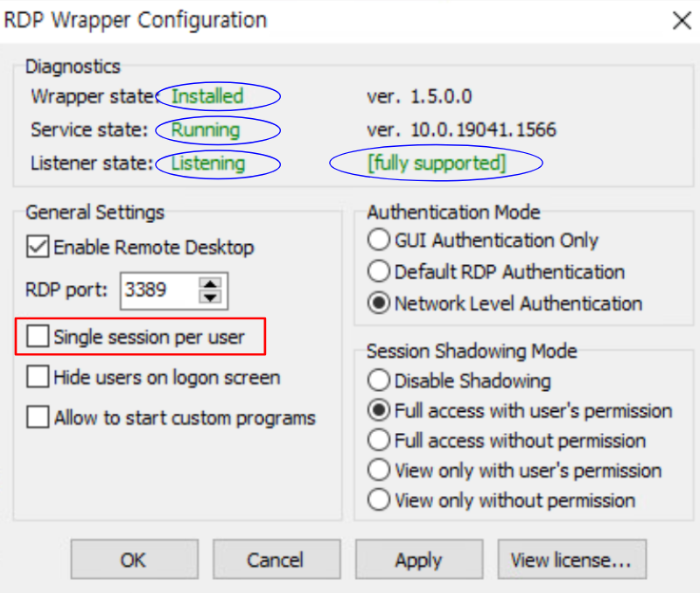Click the Running service state text
700x593 pixels.
206,130
